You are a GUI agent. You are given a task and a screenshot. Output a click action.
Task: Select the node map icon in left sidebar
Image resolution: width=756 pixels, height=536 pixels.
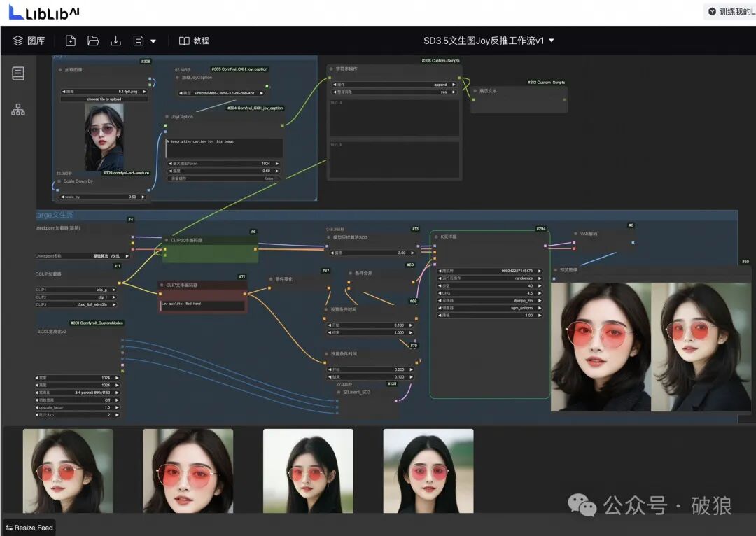tap(17, 109)
